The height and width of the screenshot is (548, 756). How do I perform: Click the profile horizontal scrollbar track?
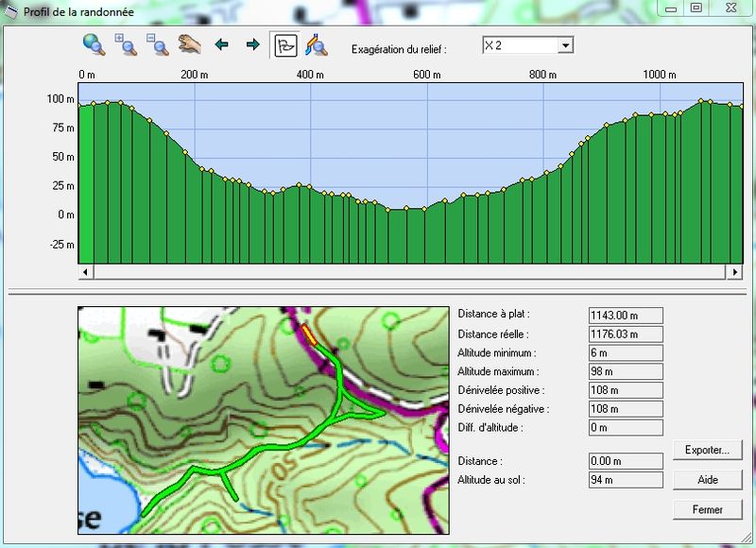[410, 272]
